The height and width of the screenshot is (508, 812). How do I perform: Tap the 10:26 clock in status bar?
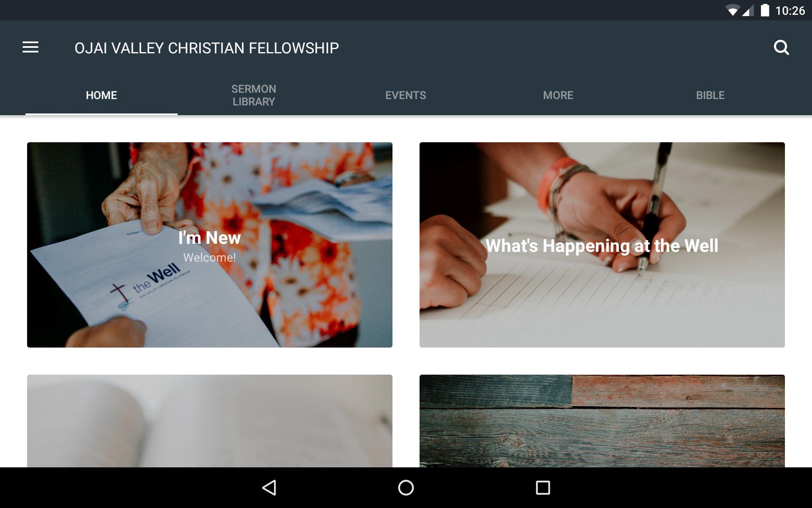[790, 11]
